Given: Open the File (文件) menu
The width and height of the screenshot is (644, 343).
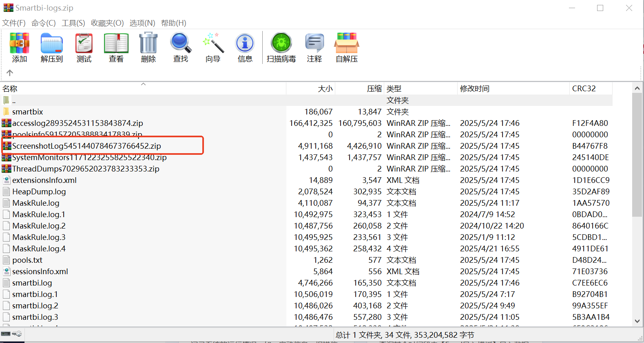Looking at the screenshot, I should tap(14, 23).
